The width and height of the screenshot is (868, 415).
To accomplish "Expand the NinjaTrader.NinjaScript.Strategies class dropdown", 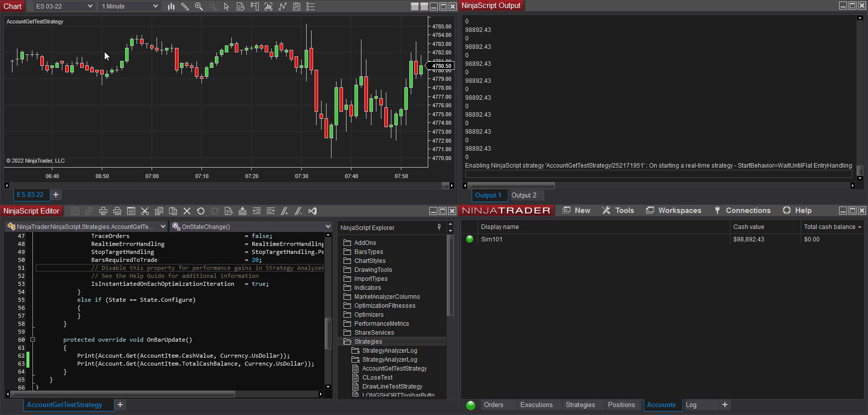I will pos(87,226).
